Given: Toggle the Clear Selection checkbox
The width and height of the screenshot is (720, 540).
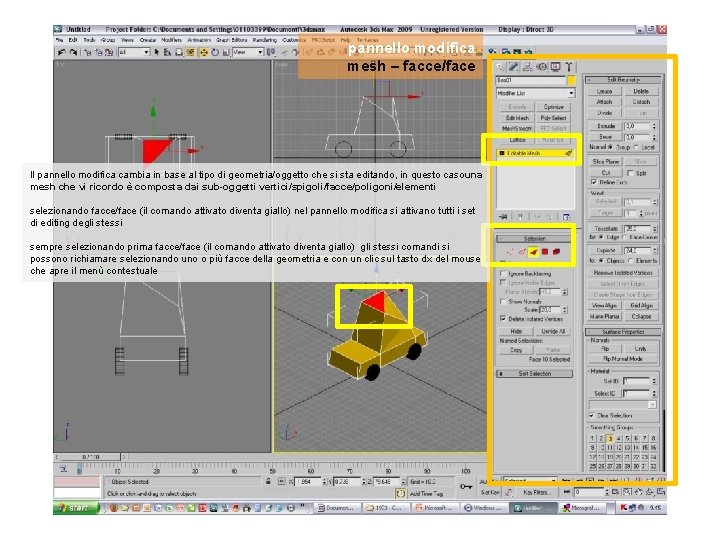Looking at the screenshot, I should (592, 415).
